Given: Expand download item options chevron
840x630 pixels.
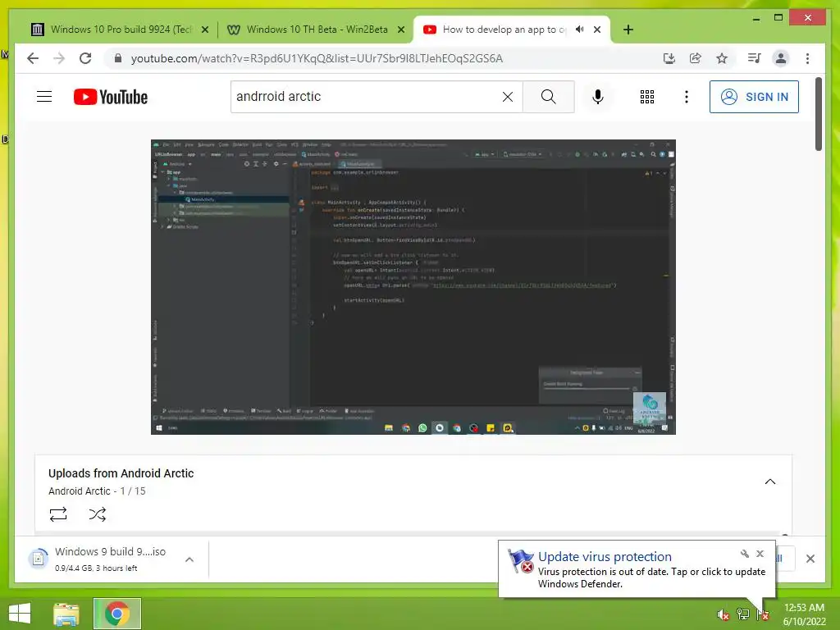Looking at the screenshot, I should coord(189,559).
